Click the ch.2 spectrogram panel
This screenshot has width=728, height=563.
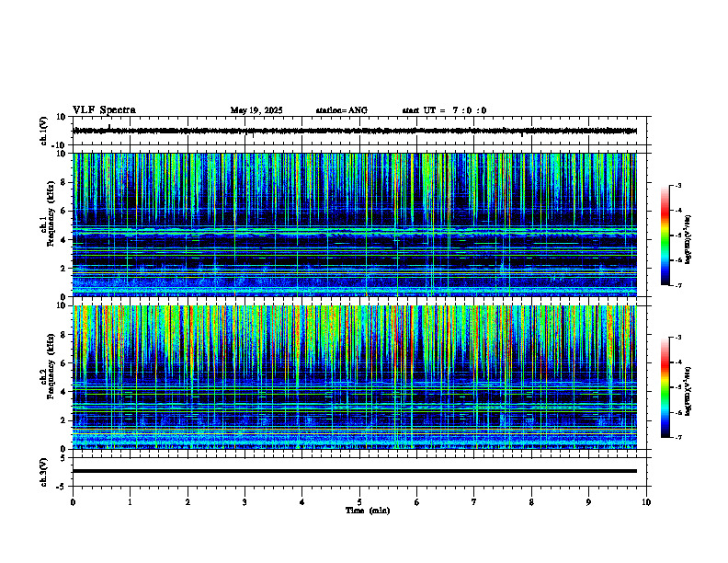click(x=355, y=377)
